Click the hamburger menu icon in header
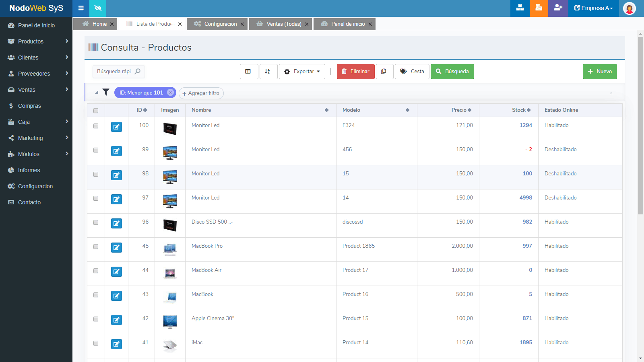 pyautogui.click(x=81, y=8)
